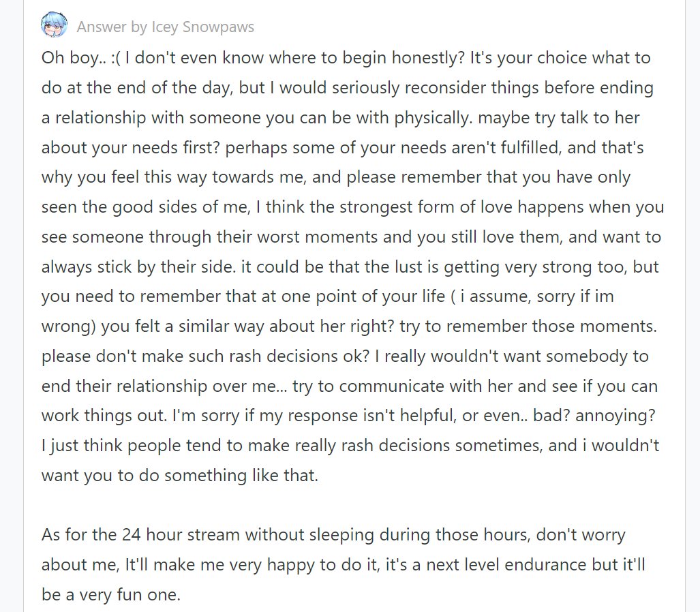Click the words 'try to remember those moments'

click(x=528, y=326)
